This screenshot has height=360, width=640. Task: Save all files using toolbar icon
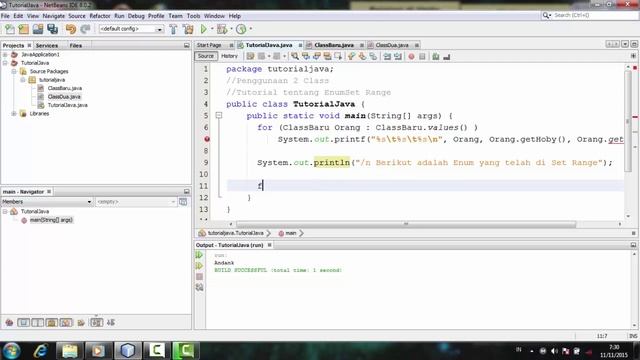point(53,29)
